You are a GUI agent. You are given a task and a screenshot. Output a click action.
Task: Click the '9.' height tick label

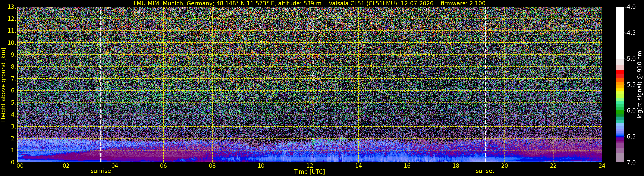(13, 55)
